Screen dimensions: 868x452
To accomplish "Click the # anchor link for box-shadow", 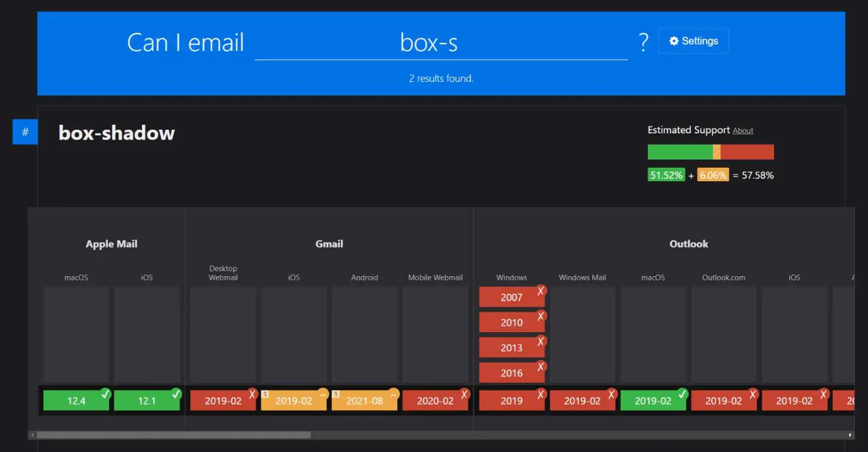I will coord(25,132).
